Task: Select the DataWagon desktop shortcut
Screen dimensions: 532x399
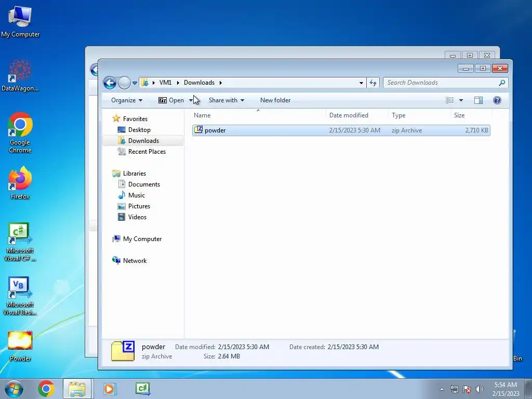Action: tap(20, 75)
